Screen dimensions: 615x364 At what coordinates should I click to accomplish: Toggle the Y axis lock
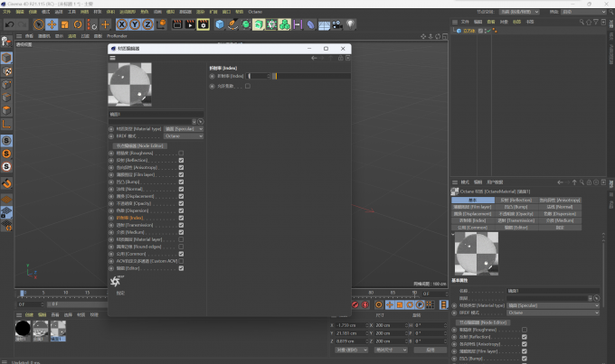pos(135,24)
